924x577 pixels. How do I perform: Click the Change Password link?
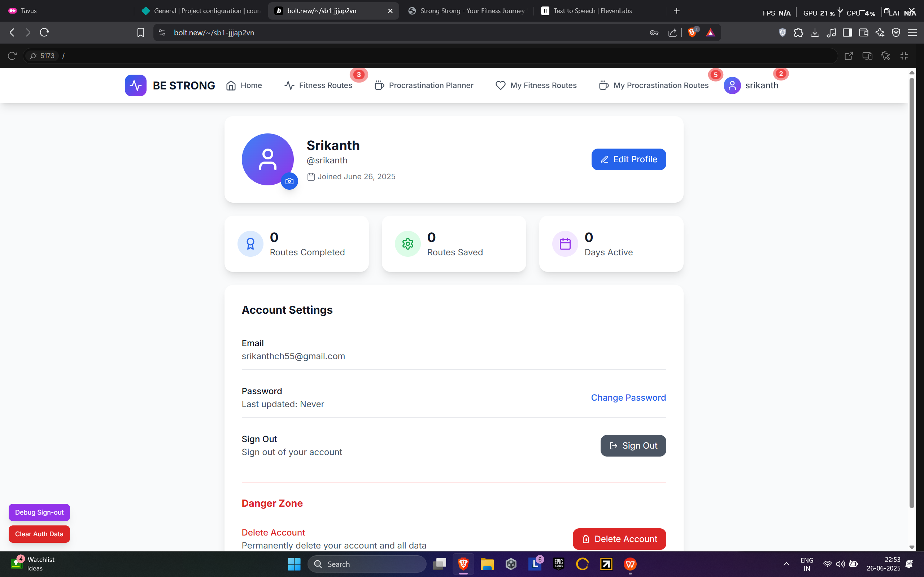coord(628,398)
